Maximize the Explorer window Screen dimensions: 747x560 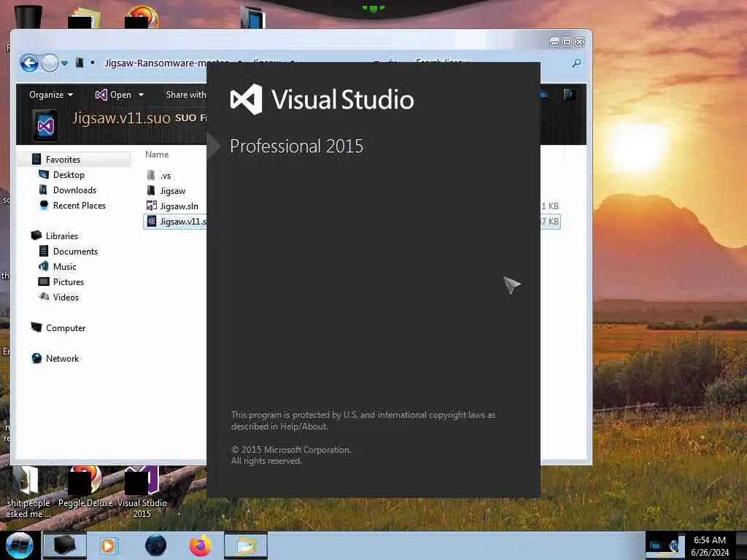point(567,42)
